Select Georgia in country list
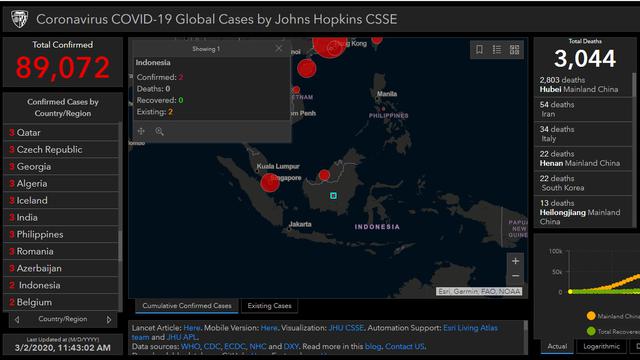 tap(61, 167)
